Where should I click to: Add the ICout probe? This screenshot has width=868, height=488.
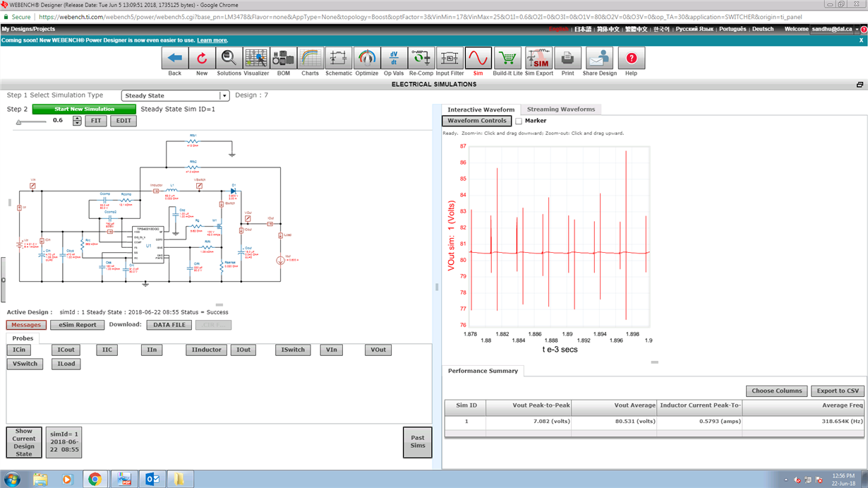pyautogui.click(x=66, y=350)
